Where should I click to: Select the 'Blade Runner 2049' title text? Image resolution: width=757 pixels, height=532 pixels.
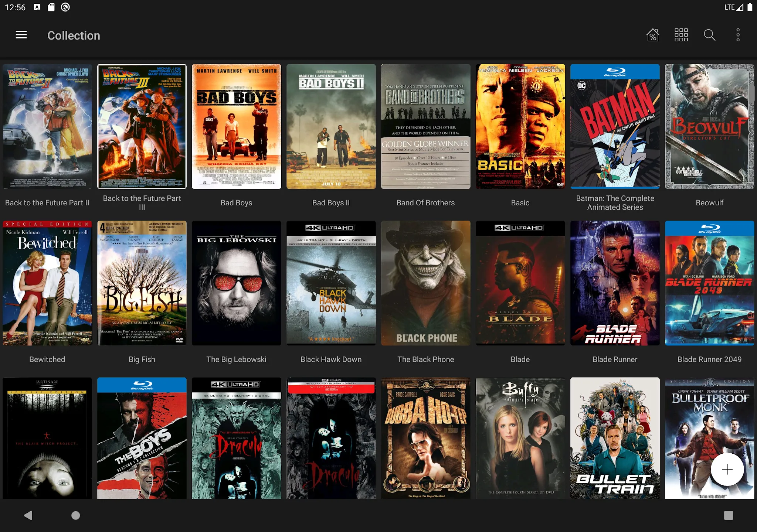[710, 359]
